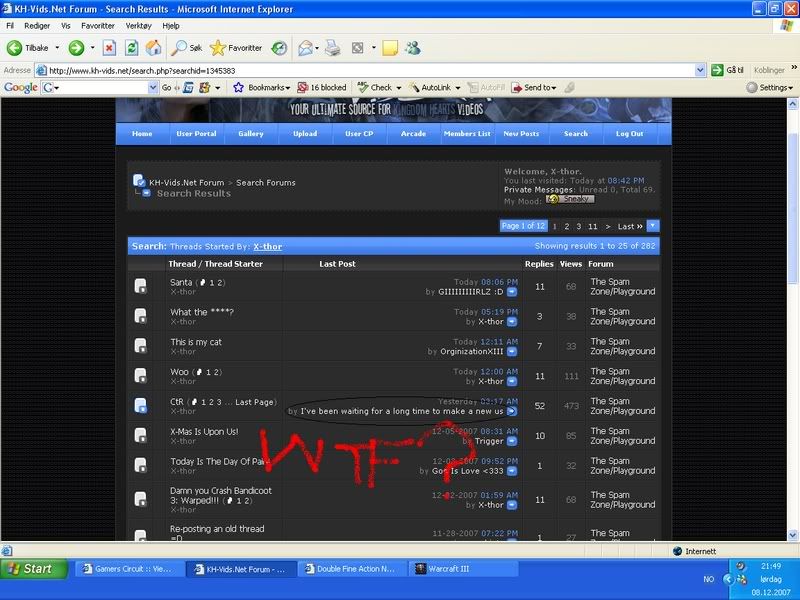
Task: Open Google toolbar Settings
Action: tap(770, 87)
